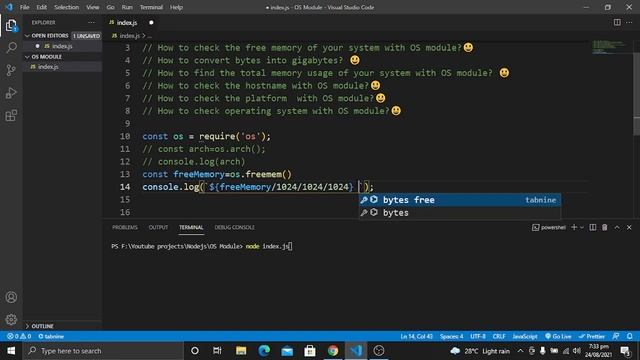The image size is (640, 360).
Task: Click Ln 14, Col 43 cursor position
Action: coord(416,336)
